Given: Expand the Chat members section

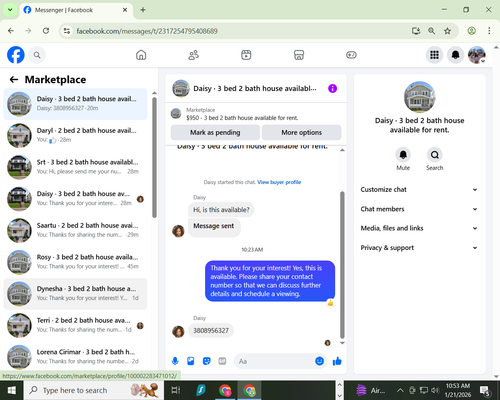Looking at the screenshot, I should tap(419, 209).
